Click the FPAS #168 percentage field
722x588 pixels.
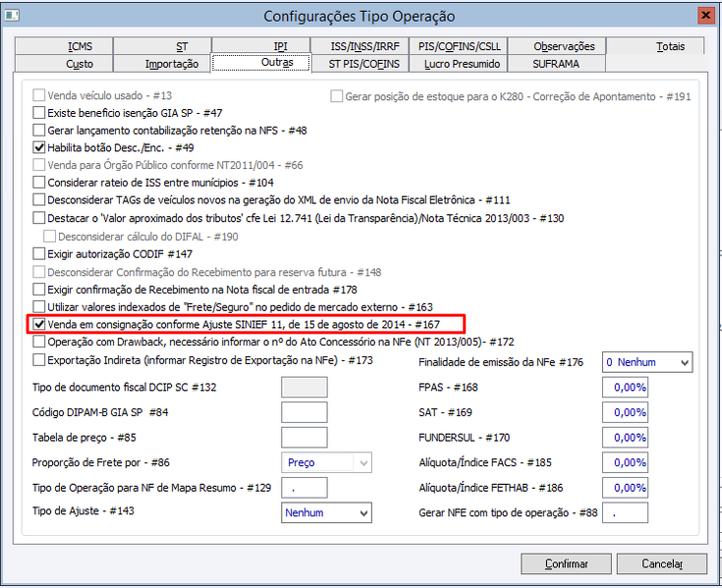click(626, 388)
